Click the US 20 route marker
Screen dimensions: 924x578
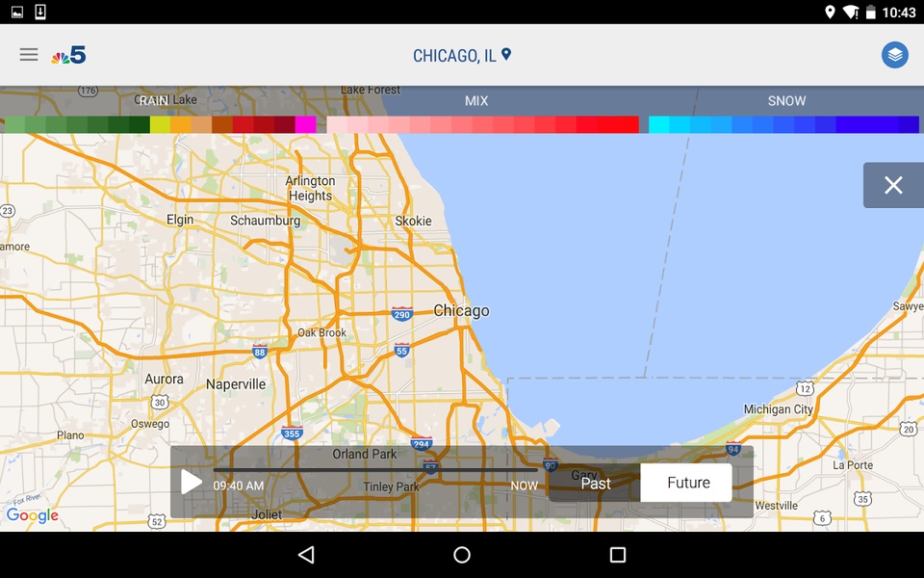pos(908,429)
